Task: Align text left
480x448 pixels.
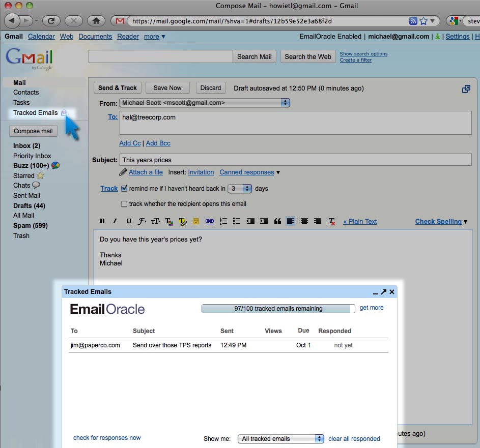Action: 291,221
